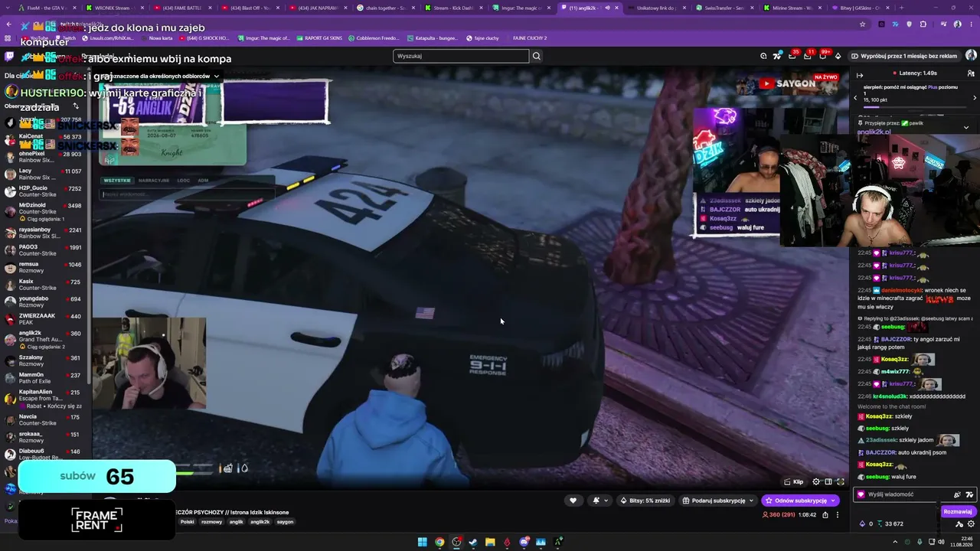This screenshot has height=551, width=980.
Task: Open the emote picker in chat input
Action: [969, 494]
